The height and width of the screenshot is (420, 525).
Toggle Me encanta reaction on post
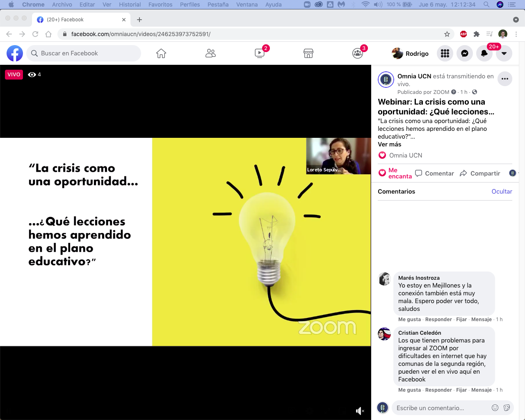point(395,173)
